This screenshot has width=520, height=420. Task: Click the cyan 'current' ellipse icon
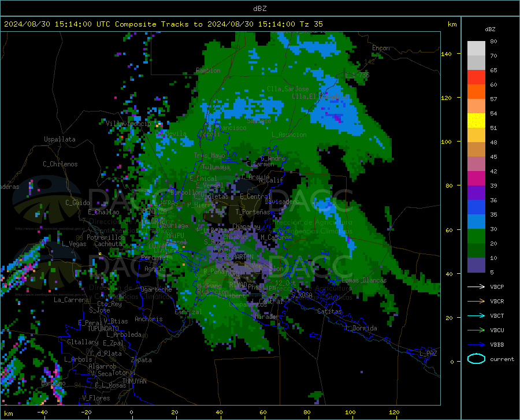click(x=476, y=359)
